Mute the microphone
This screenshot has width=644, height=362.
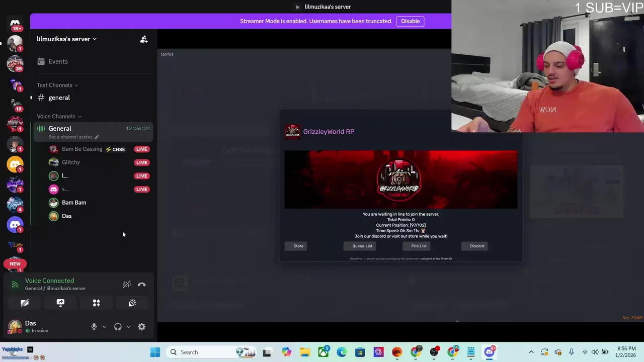(x=94, y=327)
